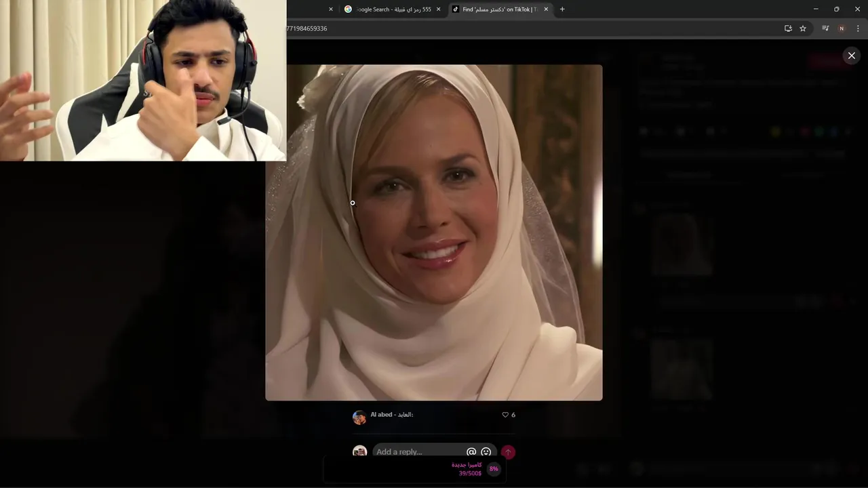
Task: Click the 8% donation goal badge
Action: (x=494, y=469)
